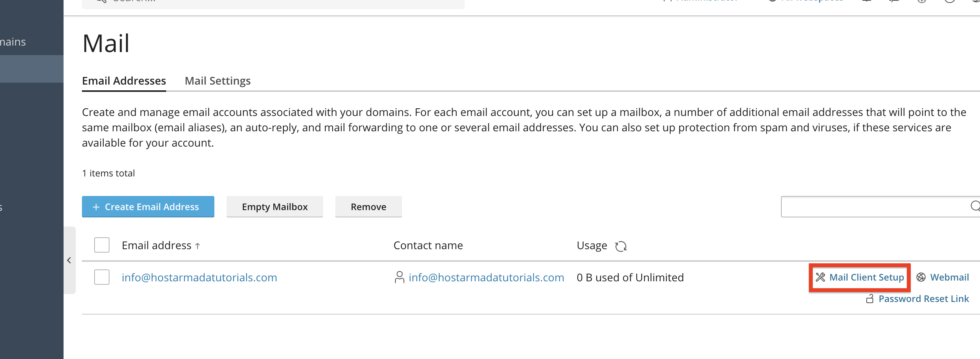The height and width of the screenshot is (359, 980).
Task: Click the search magnifier in the list filter
Action: coord(975,206)
